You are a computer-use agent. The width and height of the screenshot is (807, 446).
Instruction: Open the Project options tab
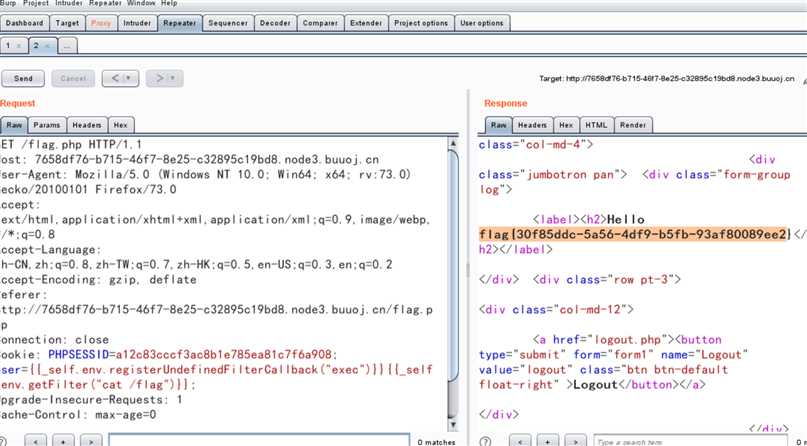(421, 23)
